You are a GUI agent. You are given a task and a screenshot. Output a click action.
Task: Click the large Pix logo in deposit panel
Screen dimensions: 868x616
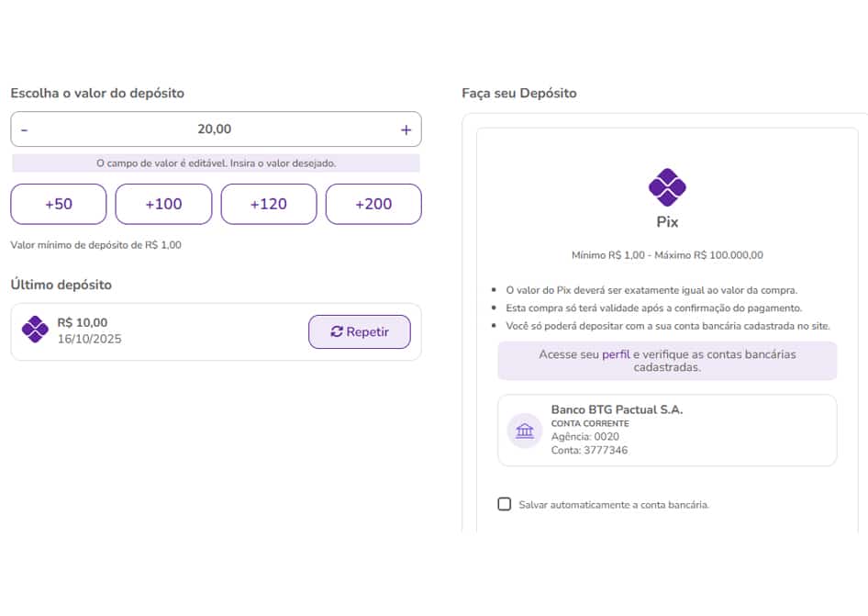pyautogui.click(x=667, y=187)
